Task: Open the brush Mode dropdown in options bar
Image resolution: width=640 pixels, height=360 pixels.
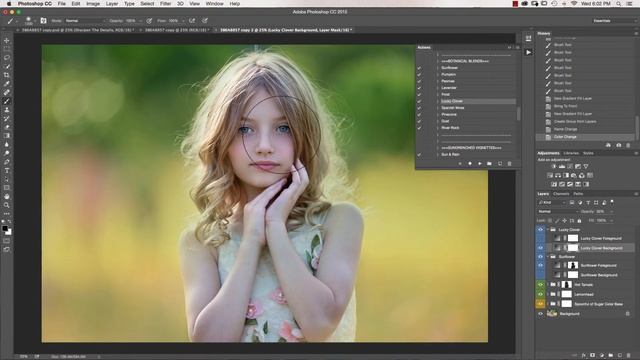Action: tap(85, 21)
